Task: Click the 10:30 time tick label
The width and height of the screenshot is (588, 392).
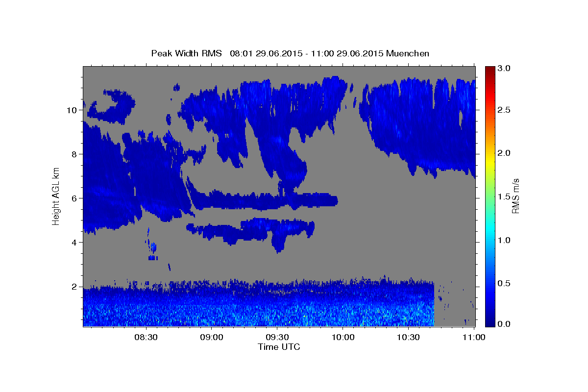Action: (408, 337)
